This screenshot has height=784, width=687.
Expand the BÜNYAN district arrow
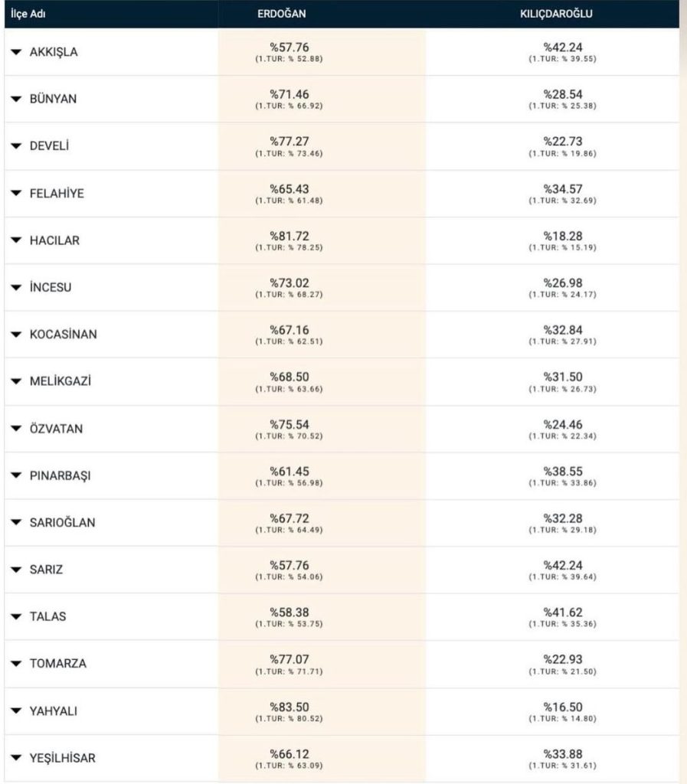16,99
